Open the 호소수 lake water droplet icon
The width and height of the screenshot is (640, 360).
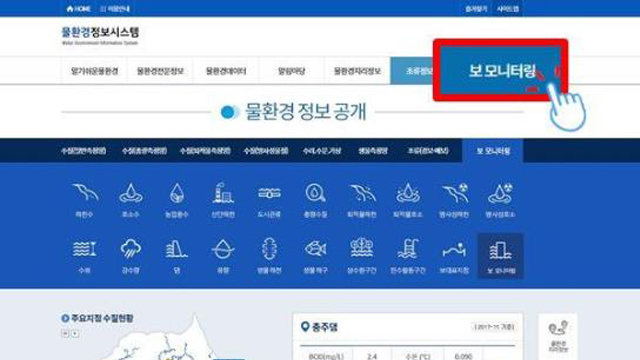[x=131, y=200]
